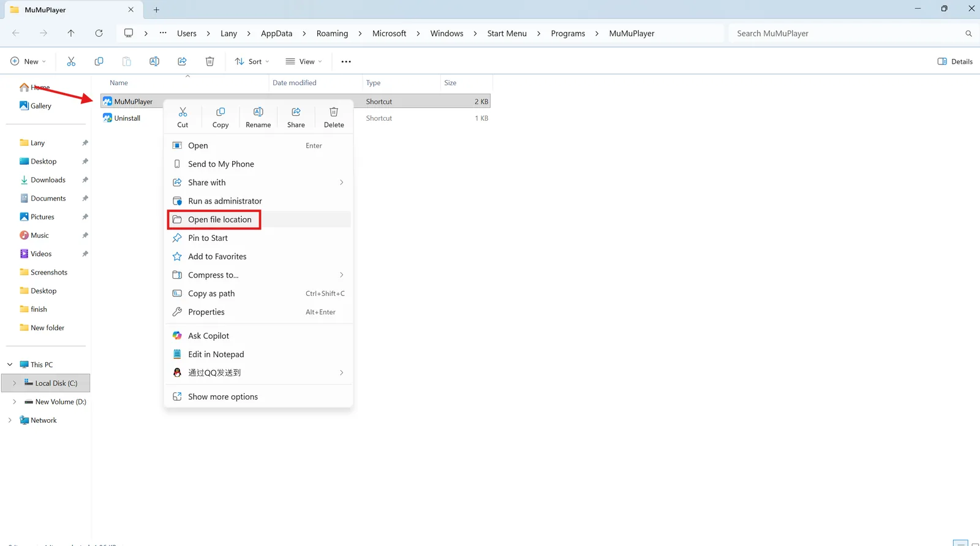Navigate to Roaming breadcrumb

click(332, 34)
